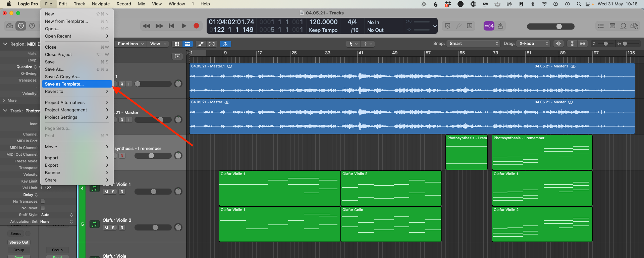This screenshot has height=258, width=644.
Task: Toggle Replace mode icon
Action: tap(447, 26)
